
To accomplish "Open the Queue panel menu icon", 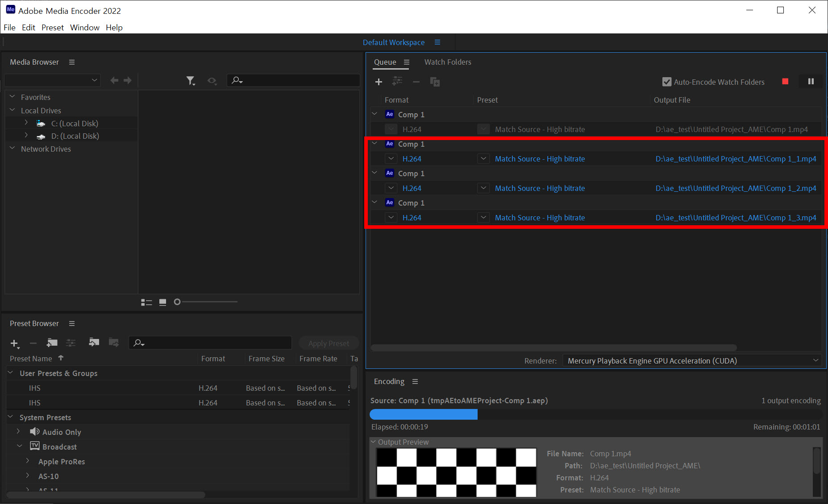I will (x=407, y=62).
